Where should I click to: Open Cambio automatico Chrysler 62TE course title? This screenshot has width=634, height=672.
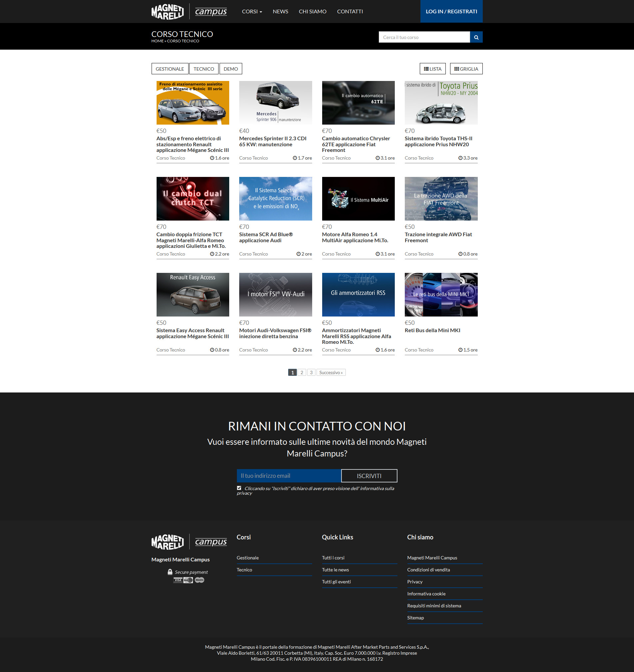point(356,144)
